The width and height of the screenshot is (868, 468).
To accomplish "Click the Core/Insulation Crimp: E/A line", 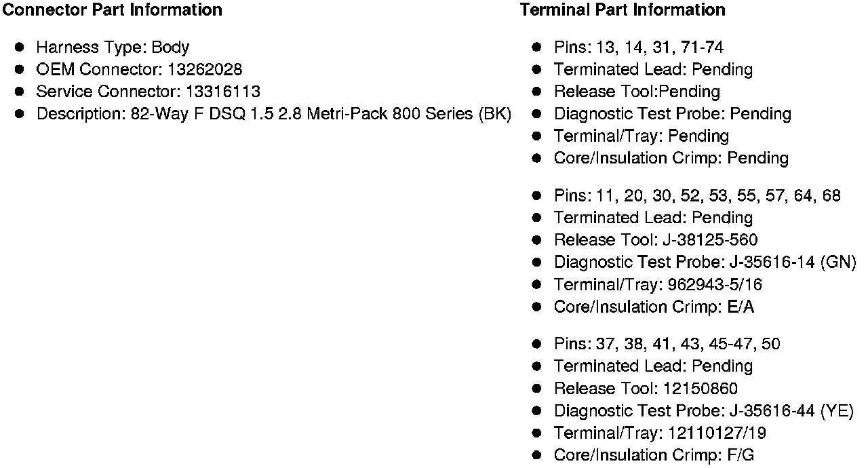I will (x=654, y=307).
